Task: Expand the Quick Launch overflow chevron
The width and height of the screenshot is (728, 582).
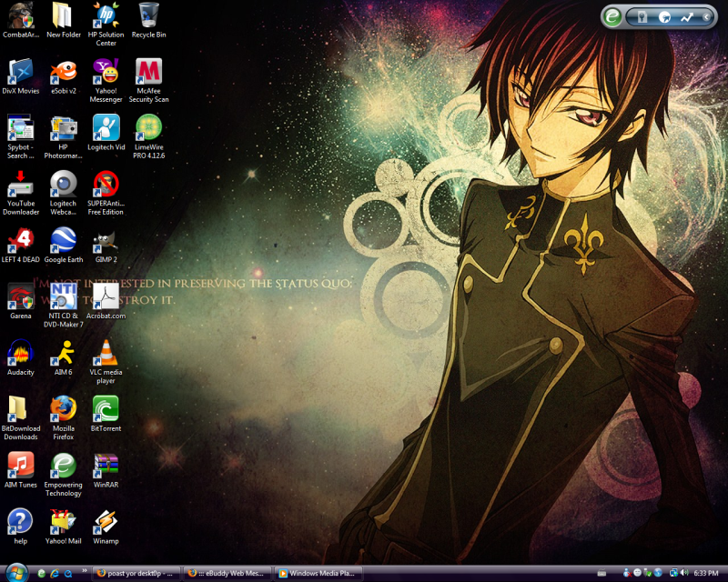Action: 85,572
